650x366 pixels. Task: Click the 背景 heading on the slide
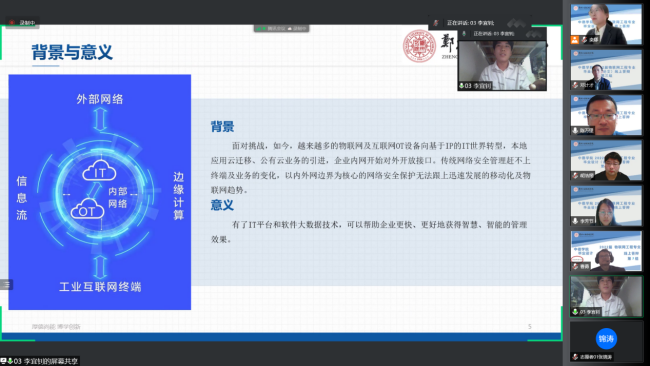(223, 126)
